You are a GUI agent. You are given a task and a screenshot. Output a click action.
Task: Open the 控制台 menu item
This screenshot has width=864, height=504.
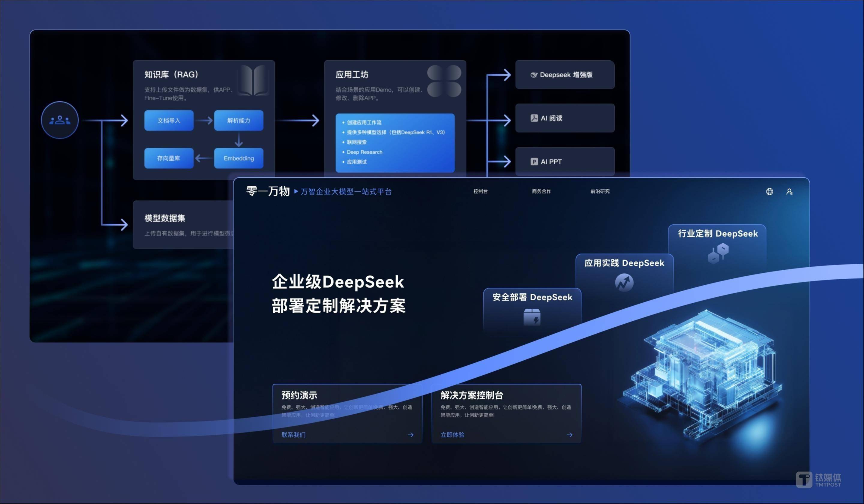pos(481,191)
